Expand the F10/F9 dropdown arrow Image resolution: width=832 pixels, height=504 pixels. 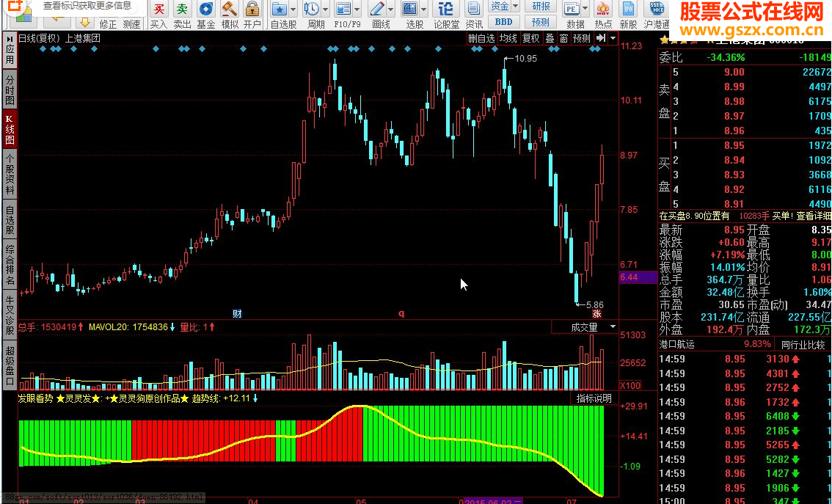(357, 10)
